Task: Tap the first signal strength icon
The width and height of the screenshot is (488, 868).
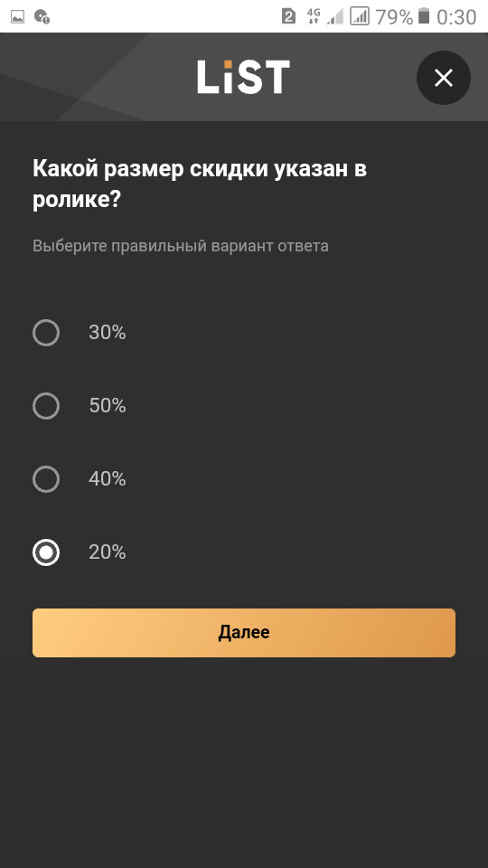Action: (334, 16)
